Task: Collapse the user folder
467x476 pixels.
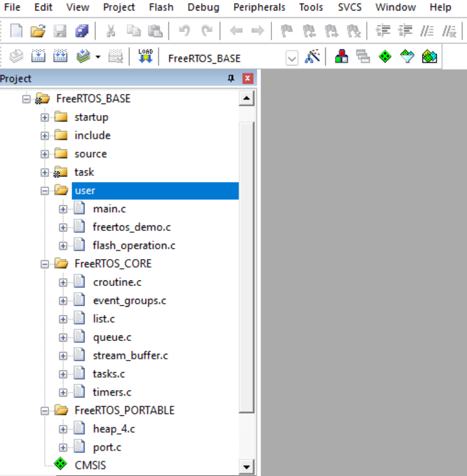Action: pyautogui.click(x=45, y=191)
